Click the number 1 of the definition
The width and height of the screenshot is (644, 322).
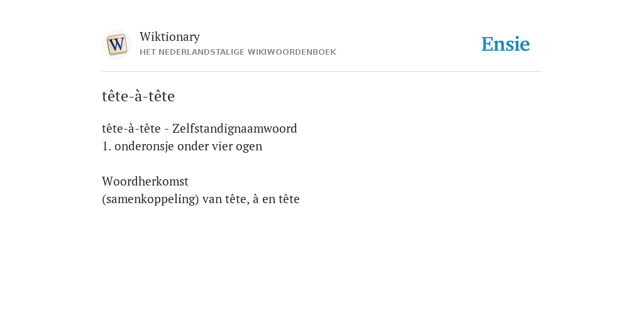coord(106,147)
